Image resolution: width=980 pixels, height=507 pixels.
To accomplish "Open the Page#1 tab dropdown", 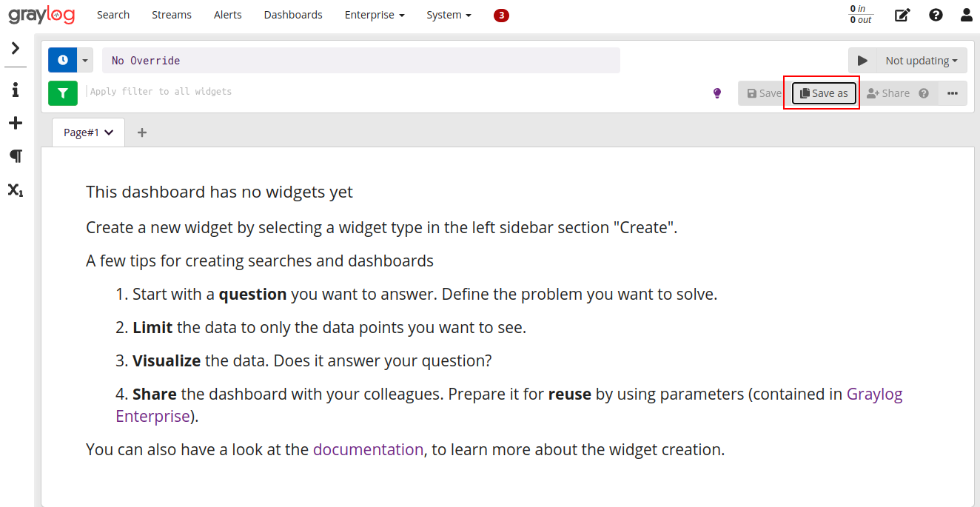I will click(x=88, y=132).
